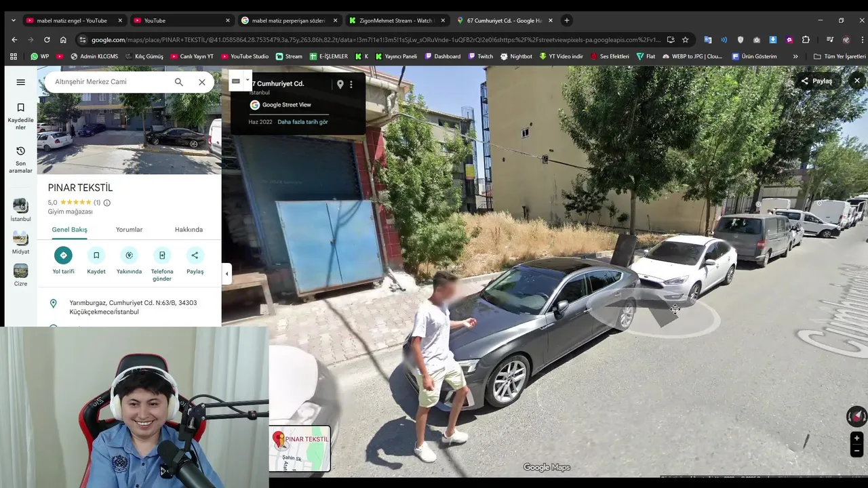Close Street View with the X button
This screenshot has height=488, width=868.
[x=856, y=81]
